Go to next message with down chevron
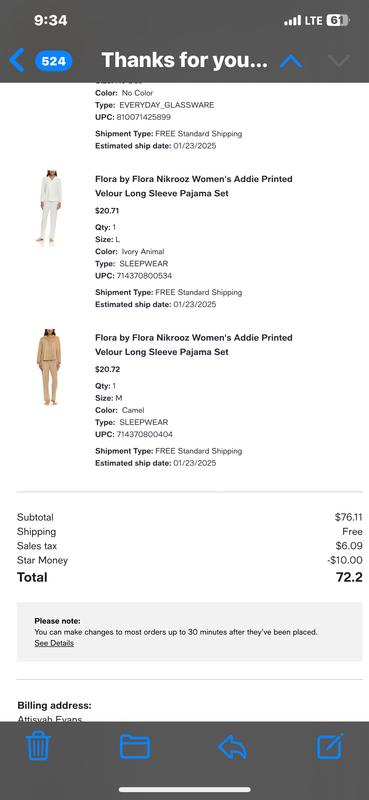 [339, 62]
